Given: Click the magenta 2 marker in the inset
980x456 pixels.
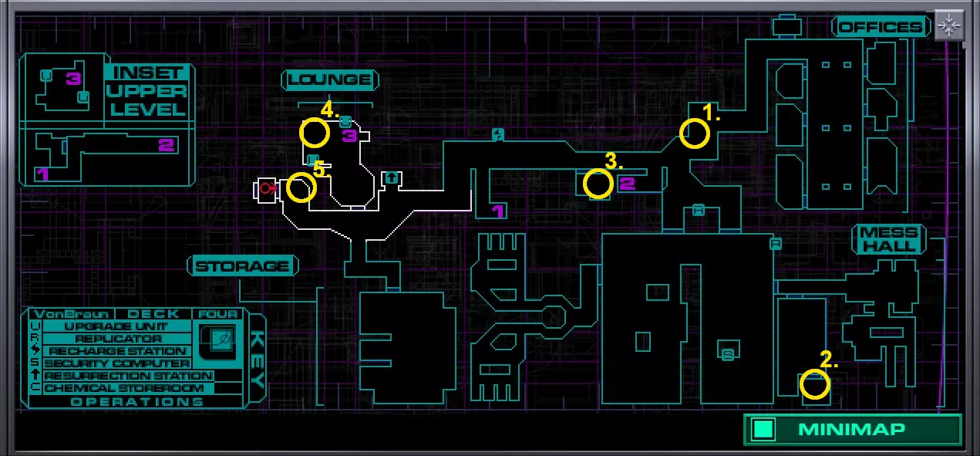Looking at the screenshot, I should 167,144.
